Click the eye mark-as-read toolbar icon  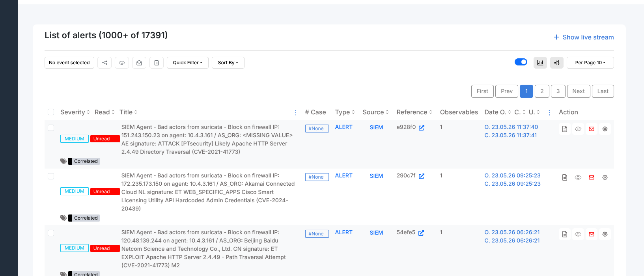click(x=122, y=63)
